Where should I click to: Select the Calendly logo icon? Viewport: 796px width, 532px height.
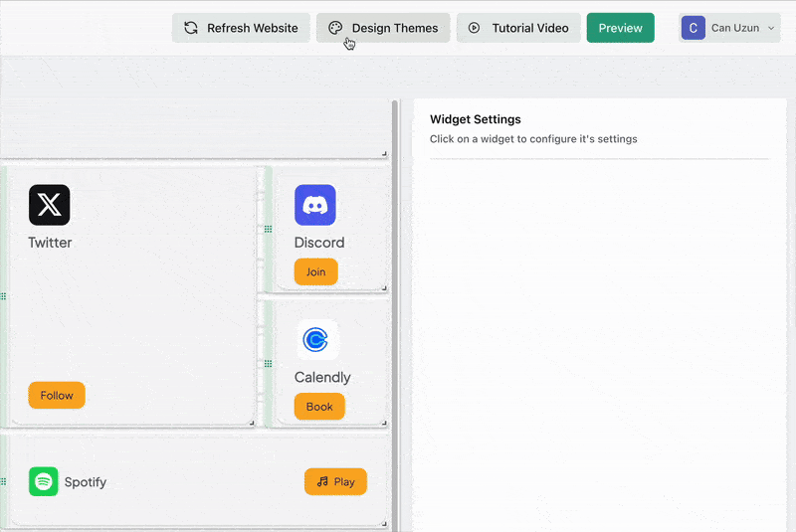[x=315, y=339]
